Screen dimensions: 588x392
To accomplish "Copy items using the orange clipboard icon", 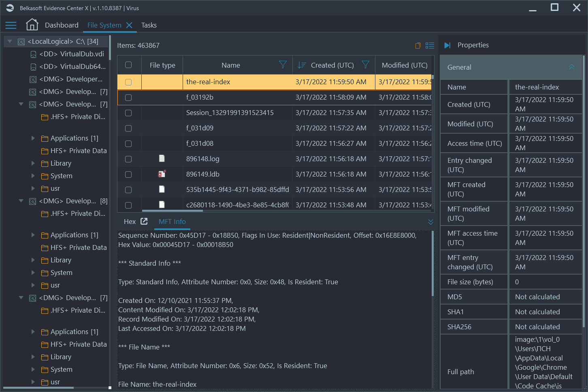I will point(418,45).
